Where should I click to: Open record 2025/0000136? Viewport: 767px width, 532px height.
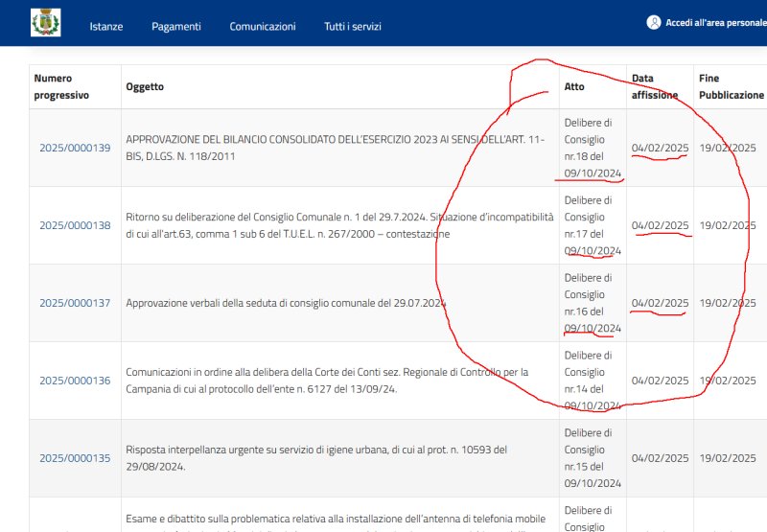pos(75,381)
